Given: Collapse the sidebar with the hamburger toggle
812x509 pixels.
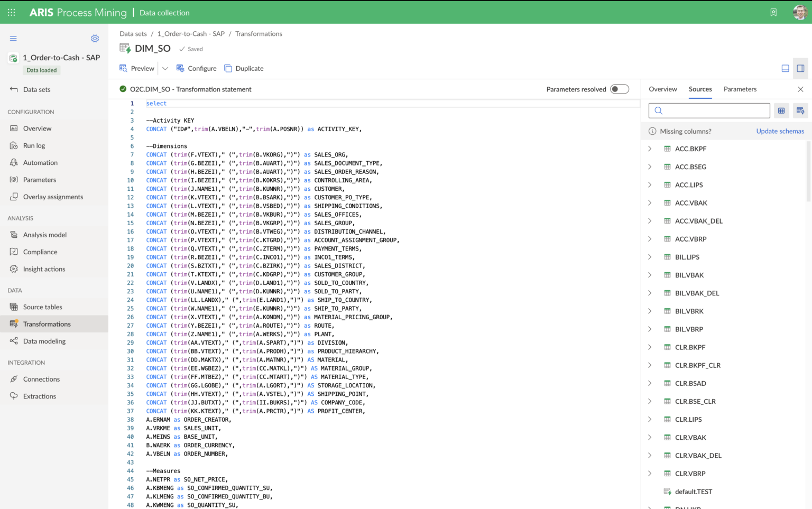Looking at the screenshot, I should tap(13, 38).
